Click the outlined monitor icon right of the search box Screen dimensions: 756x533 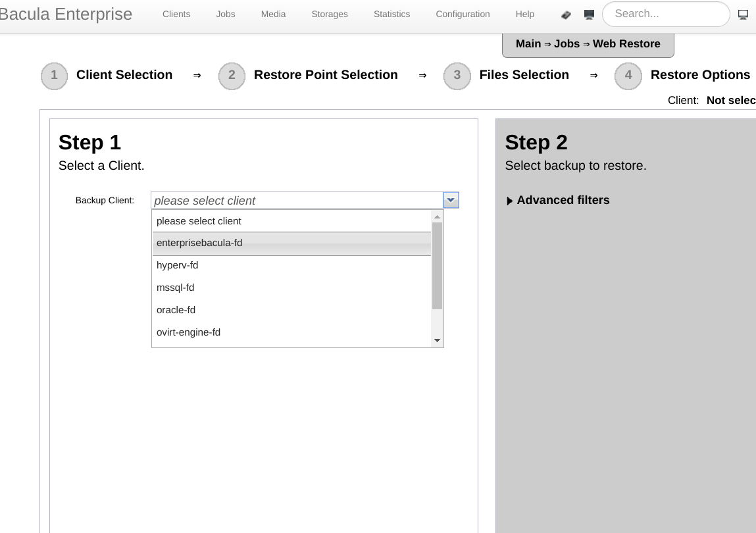point(743,14)
